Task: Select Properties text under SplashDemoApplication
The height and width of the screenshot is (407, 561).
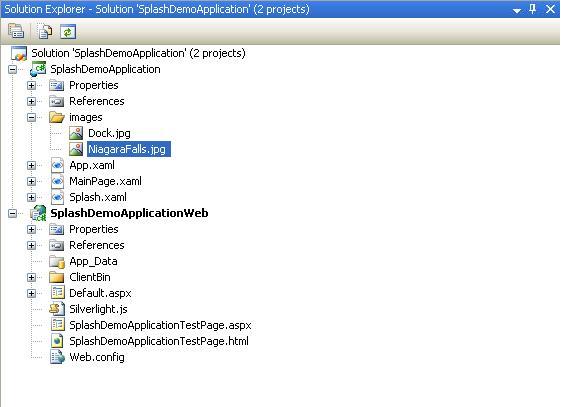Action: [94, 85]
